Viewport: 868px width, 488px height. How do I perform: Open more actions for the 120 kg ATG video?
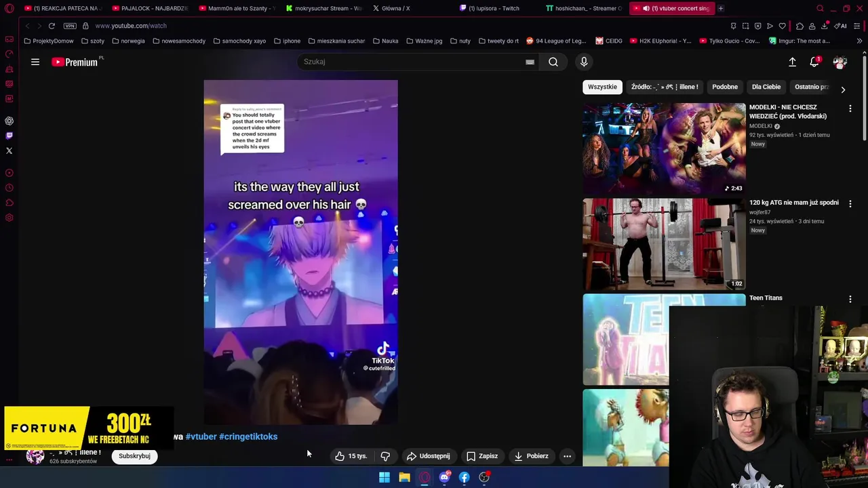click(x=850, y=203)
